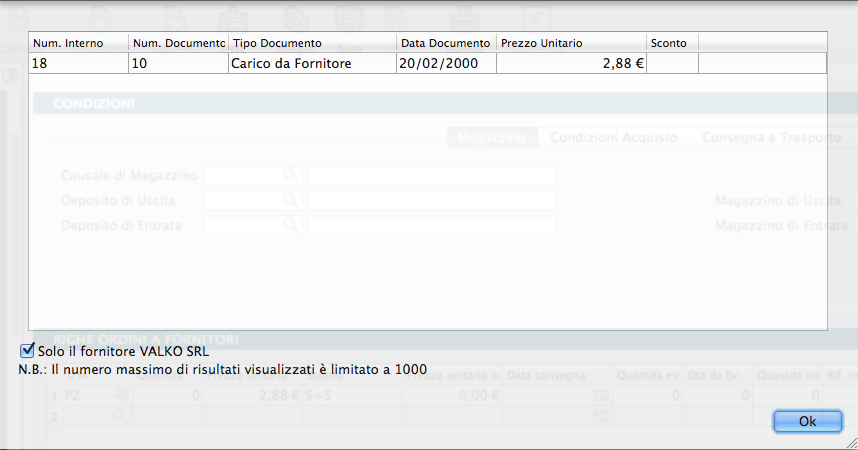858x450 pixels.
Task: Sort by the Tipo Documento column header
Action: 311,43
